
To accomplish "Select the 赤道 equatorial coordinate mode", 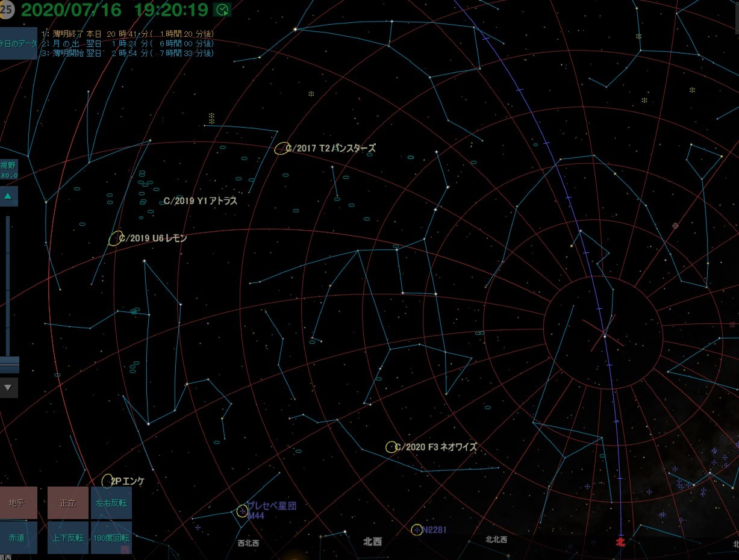I will pos(18,538).
